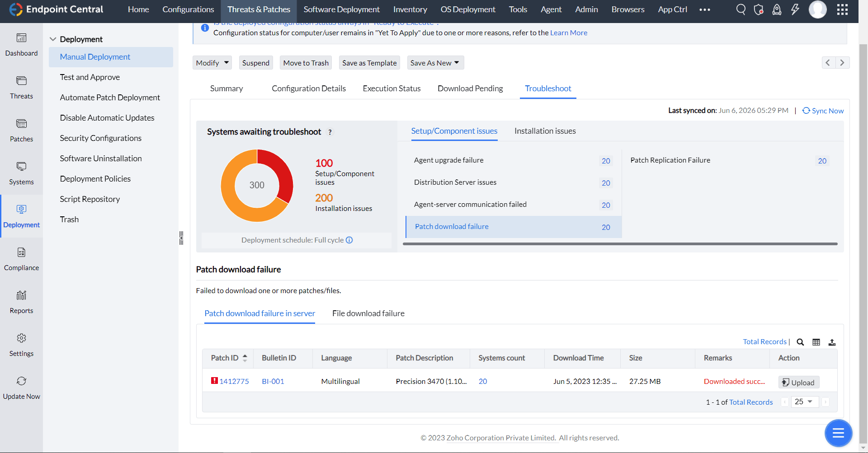Switch to the Installation issues tab

pyautogui.click(x=545, y=131)
